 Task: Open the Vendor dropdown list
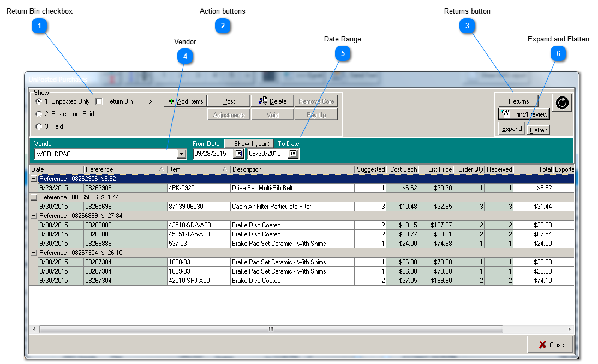[182, 154]
